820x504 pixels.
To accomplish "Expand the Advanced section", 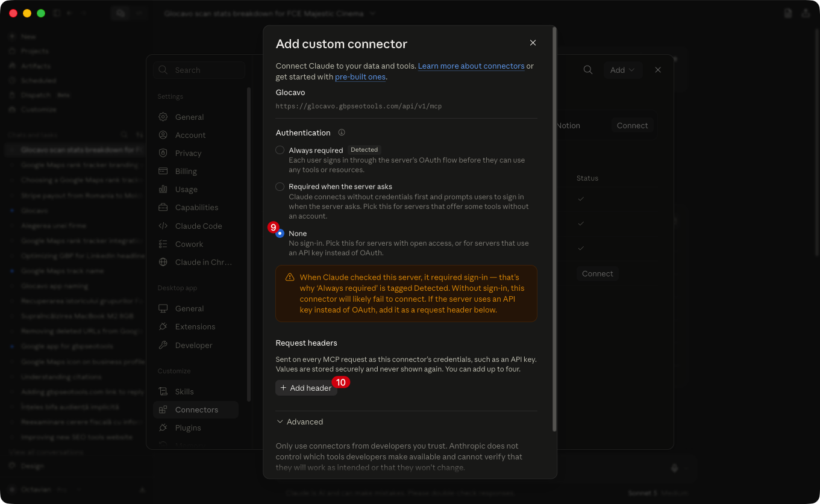I will (300, 422).
